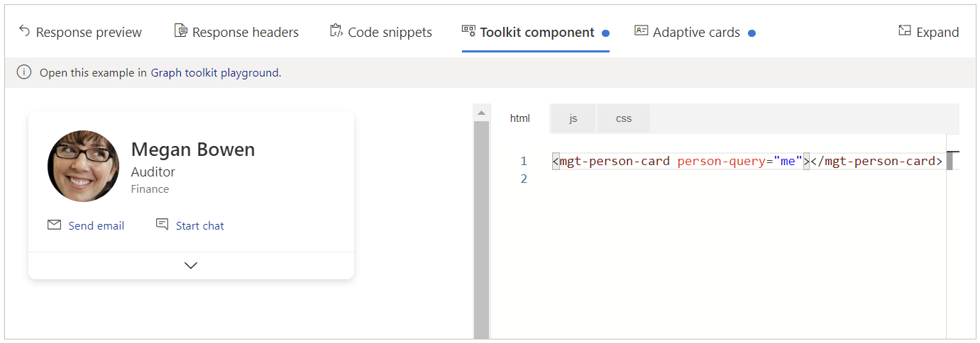Click Megan Bowen's profile photo
980x343 pixels.
[x=83, y=166]
